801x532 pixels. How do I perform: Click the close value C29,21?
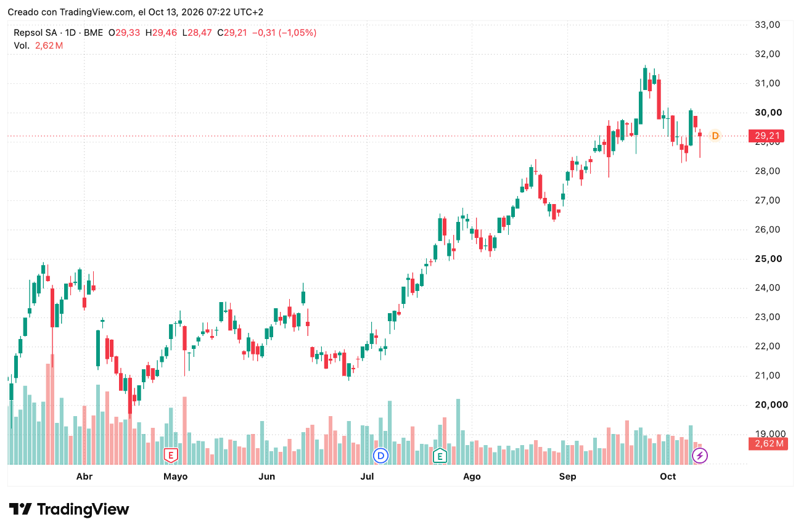pos(232,33)
